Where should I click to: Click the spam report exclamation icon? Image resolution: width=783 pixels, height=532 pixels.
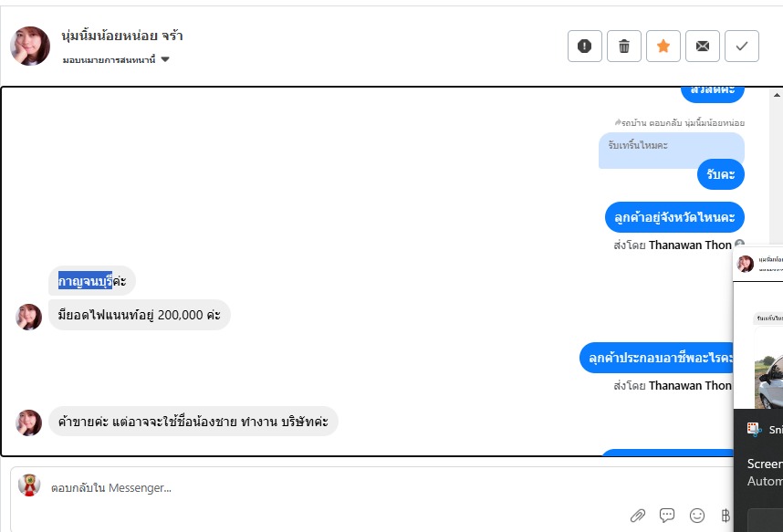tap(584, 46)
